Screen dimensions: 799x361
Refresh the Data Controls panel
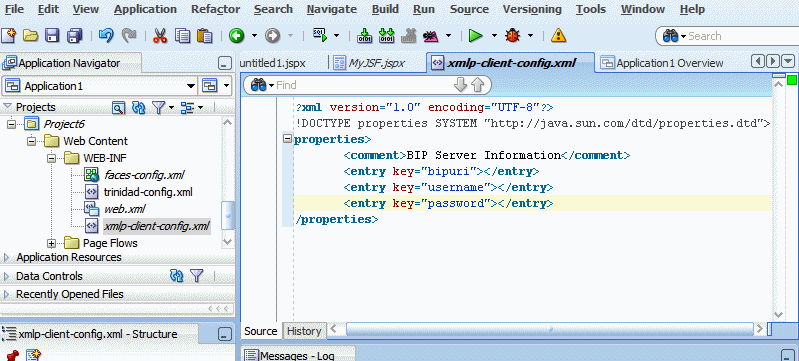pos(177,276)
